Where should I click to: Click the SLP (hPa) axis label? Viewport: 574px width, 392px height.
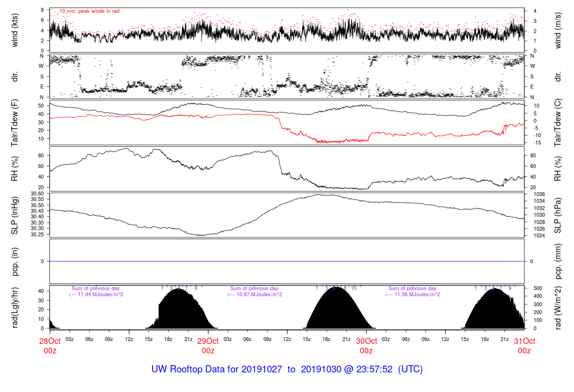pos(558,215)
